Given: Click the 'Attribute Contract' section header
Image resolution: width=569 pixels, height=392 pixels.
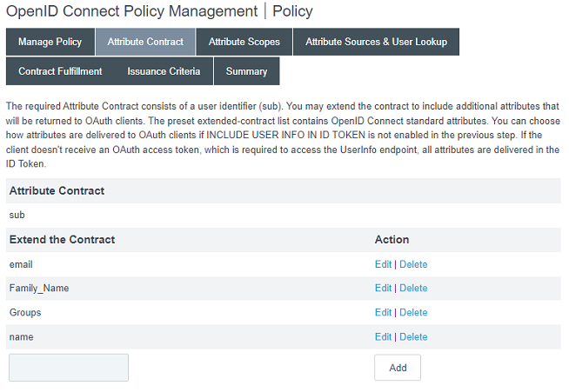Looking at the screenshot, I should (x=57, y=190).
